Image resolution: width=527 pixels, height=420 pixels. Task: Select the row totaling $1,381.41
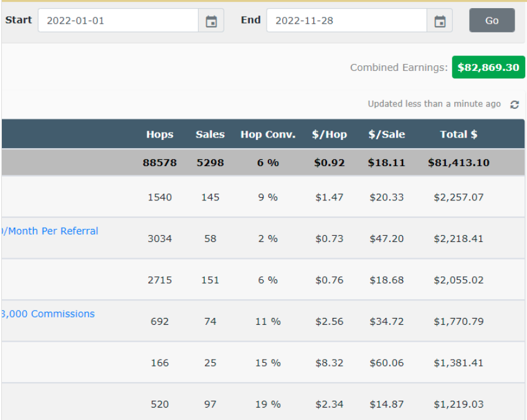click(x=458, y=363)
